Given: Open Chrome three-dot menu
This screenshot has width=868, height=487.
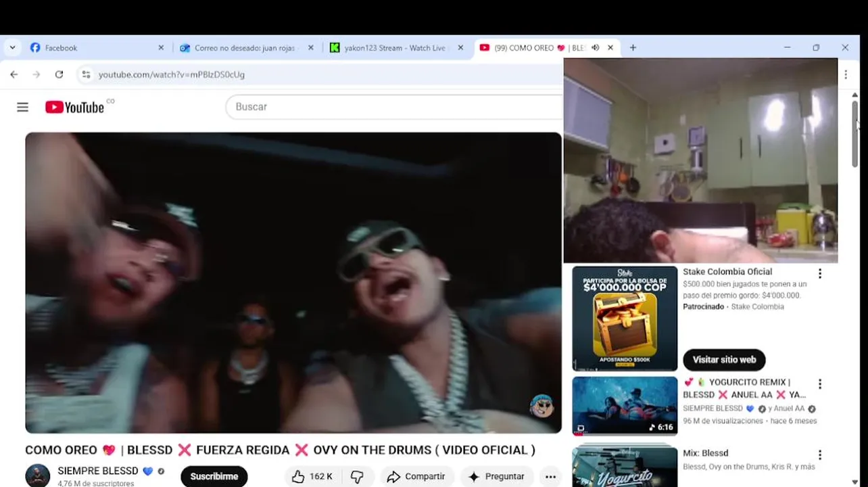Looking at the screenshot, I should [x=846, y=74].
